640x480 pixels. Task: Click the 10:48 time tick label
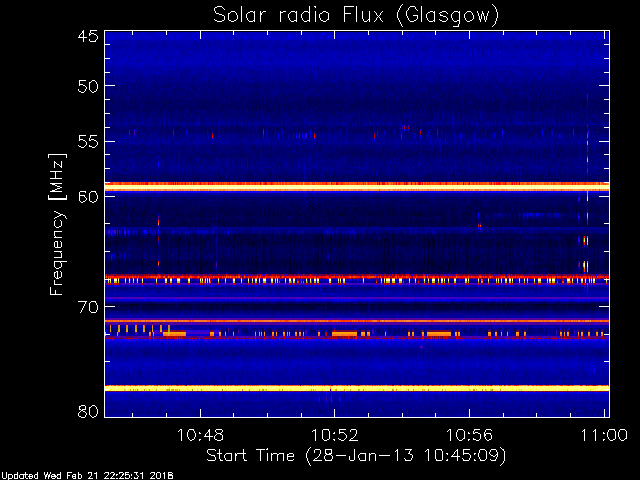point(200,435)
